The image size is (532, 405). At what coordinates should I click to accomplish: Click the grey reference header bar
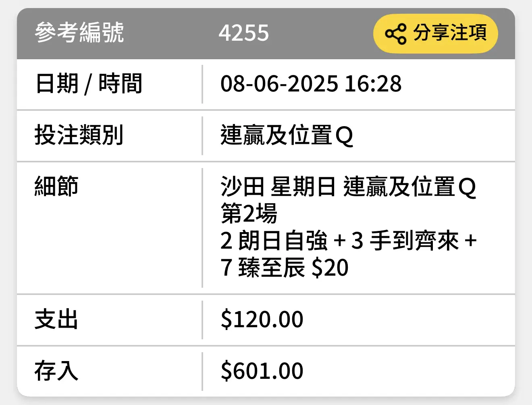[266, 34]
